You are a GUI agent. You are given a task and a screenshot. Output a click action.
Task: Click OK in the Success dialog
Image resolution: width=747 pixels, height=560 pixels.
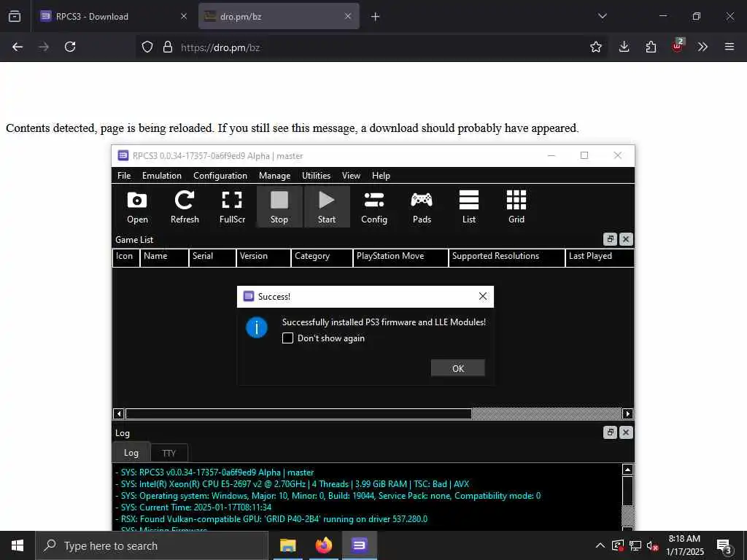coord(458,368)
